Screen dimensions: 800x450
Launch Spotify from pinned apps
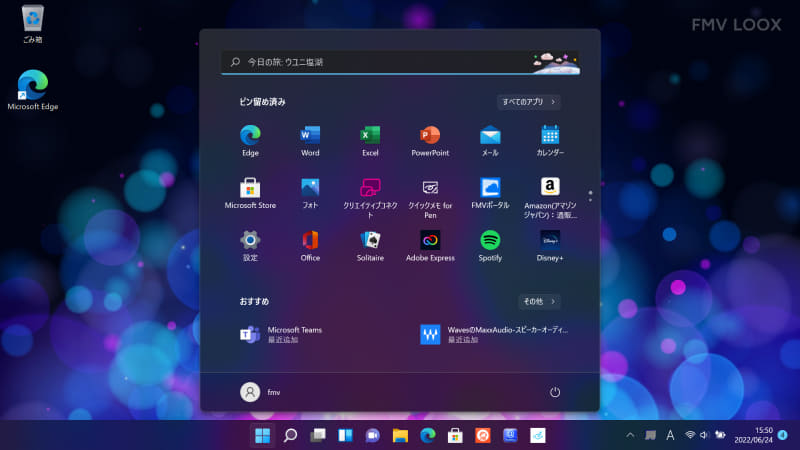pyautogui.click(x=490, y=246)
